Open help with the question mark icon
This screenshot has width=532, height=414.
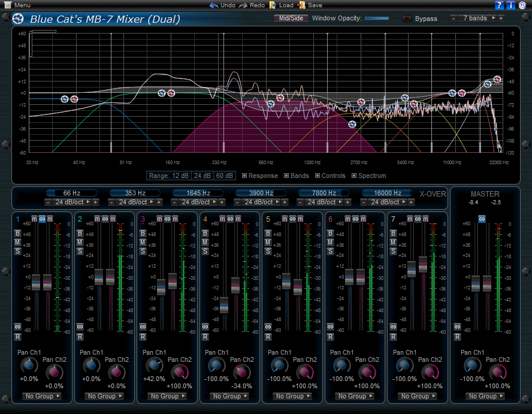[x=499, y=5]
